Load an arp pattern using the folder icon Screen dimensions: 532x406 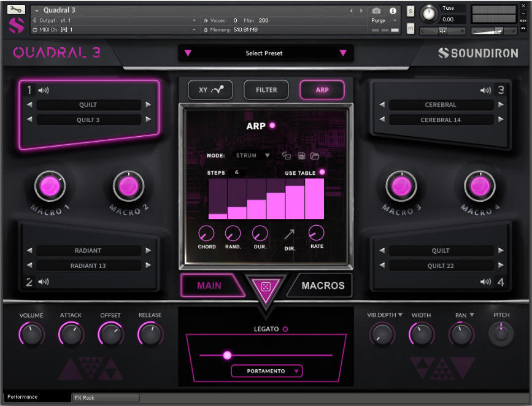315,156
